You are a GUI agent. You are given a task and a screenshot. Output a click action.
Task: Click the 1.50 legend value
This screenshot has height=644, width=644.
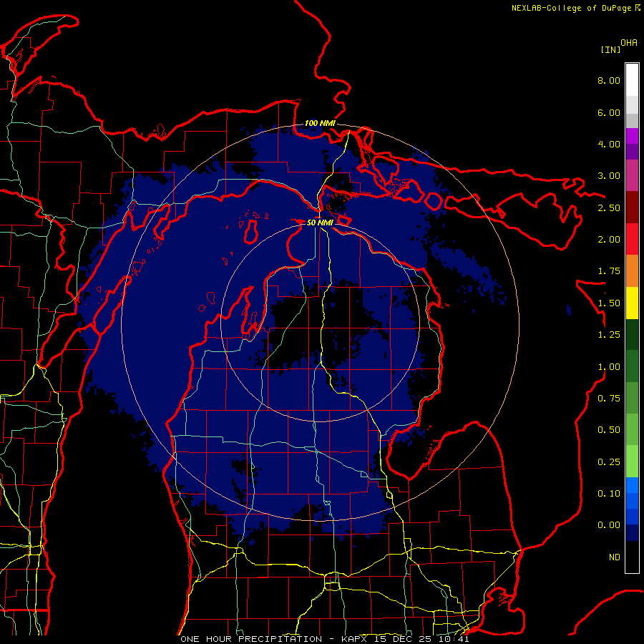point(609,303)
